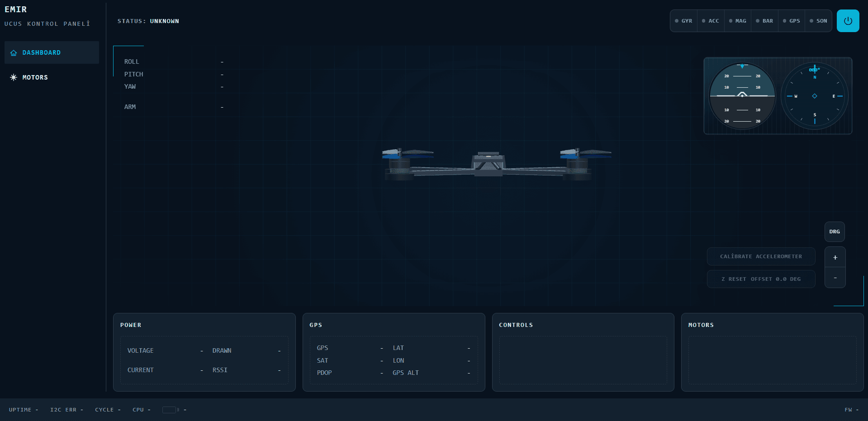Click the CPU status bar entry
This screenshot has height=421, width=868.
click(142, 410)
